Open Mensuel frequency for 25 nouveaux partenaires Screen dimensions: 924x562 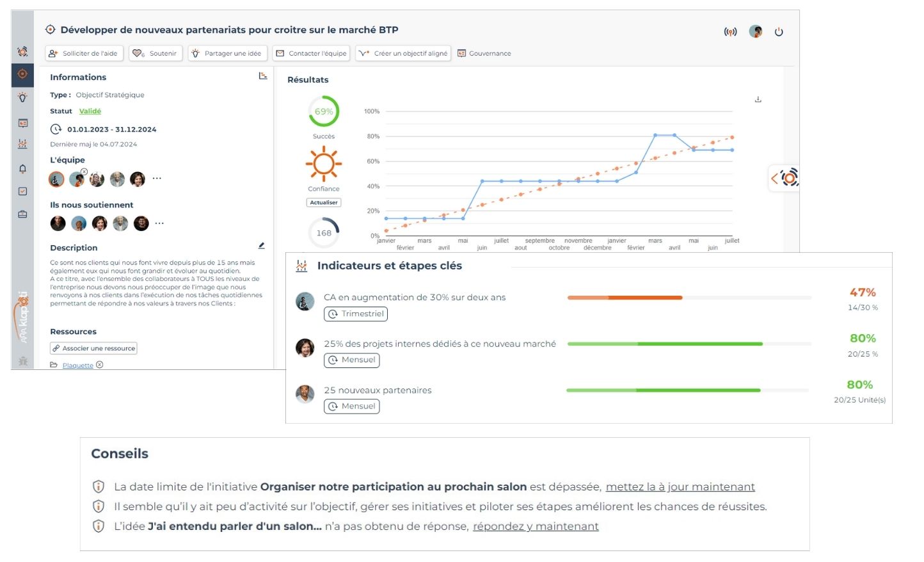tap(352, 406)
